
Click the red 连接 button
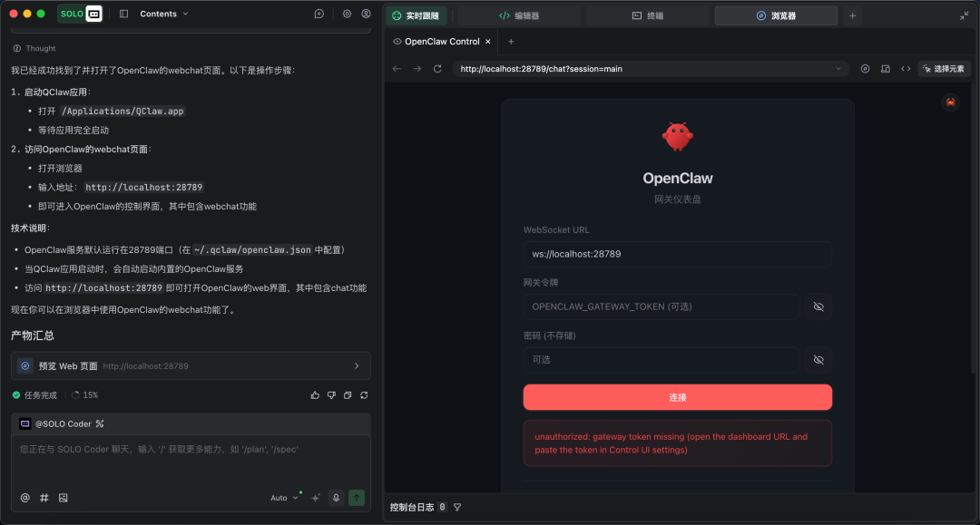[678, 397]
